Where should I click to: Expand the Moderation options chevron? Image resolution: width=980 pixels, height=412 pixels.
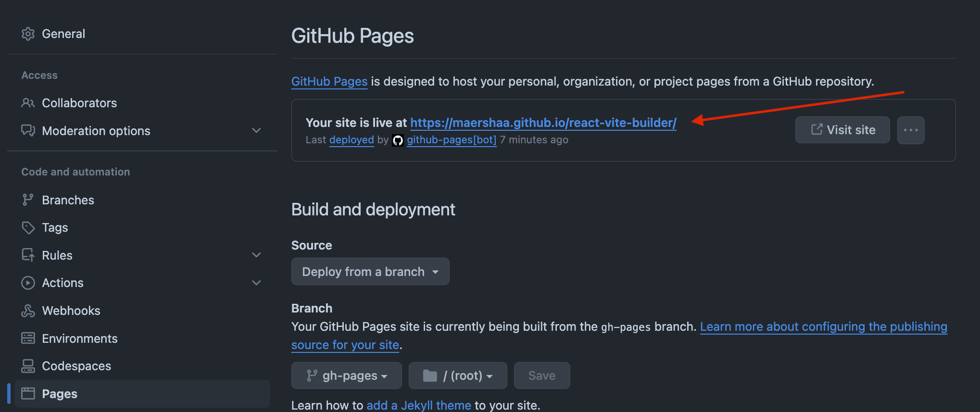click(256, 131)
